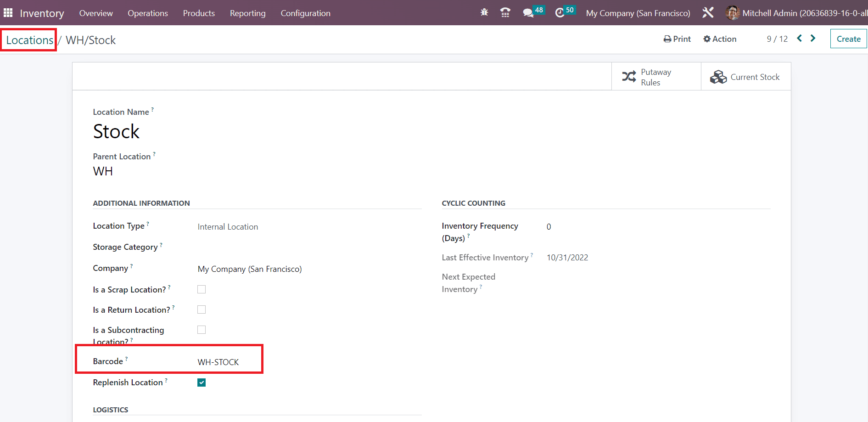
Task: Click the debug bug icon
Action: [484, 13]
